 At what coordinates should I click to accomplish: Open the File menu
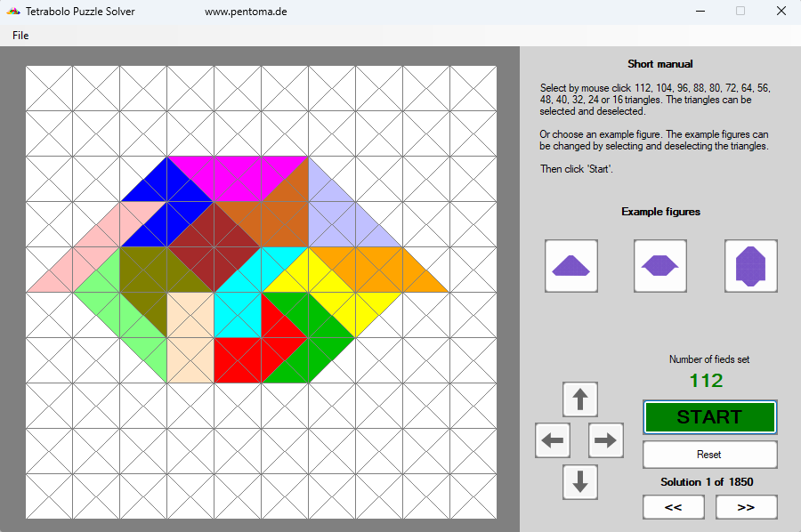click(20, 35)
